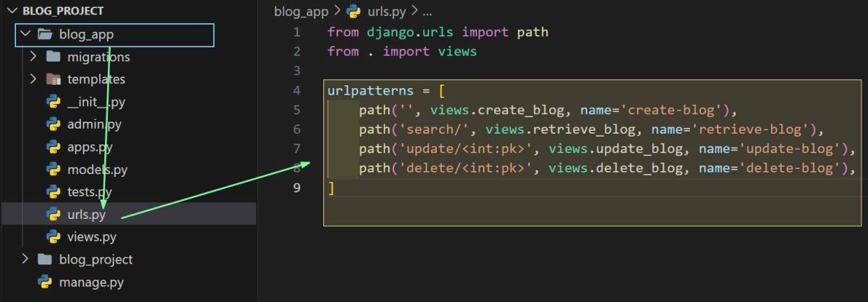Click the Python icon in the breadcrumb

coord(354,12)
